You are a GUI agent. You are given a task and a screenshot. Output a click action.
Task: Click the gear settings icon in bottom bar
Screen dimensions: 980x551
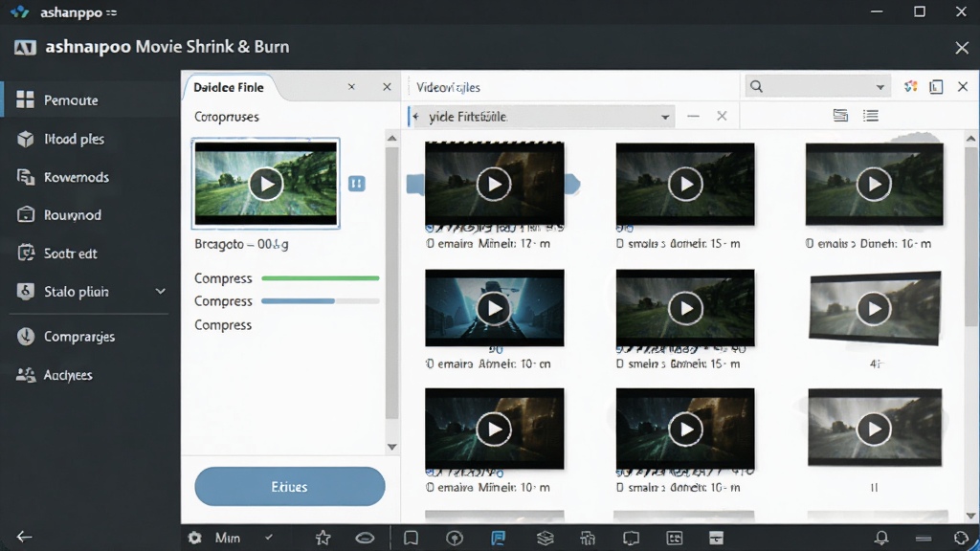195,538
